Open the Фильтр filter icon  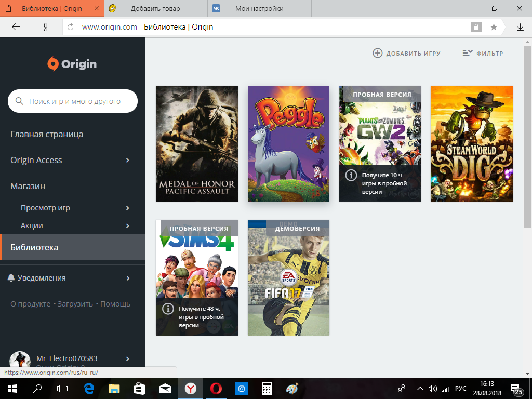(468, 54)
